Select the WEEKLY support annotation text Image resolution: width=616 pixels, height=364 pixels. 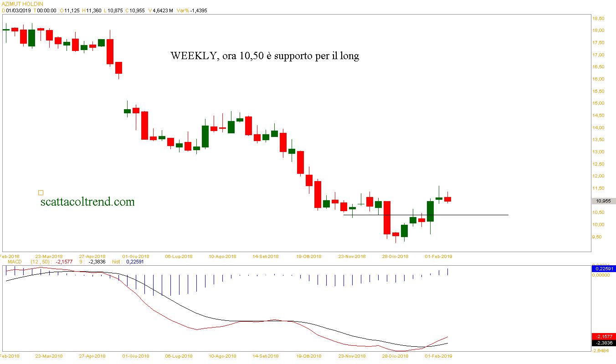click(x=265, y=56)
